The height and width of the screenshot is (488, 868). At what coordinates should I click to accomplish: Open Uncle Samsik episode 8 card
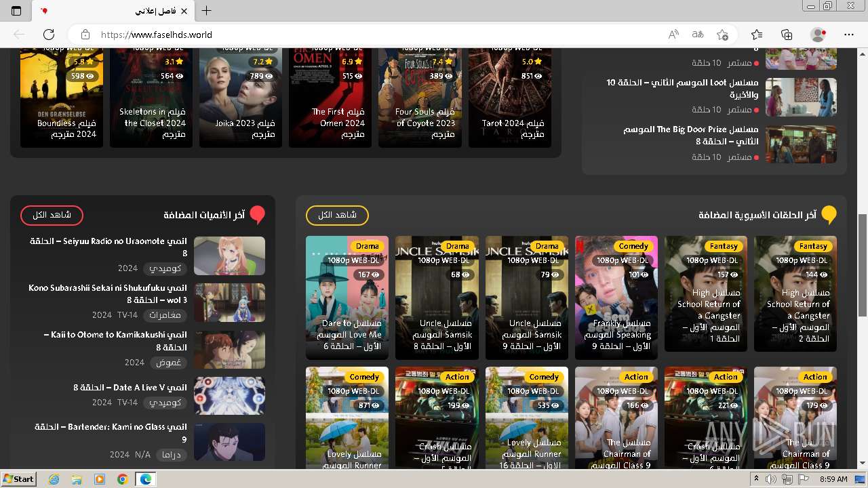[x=437, y=298]
